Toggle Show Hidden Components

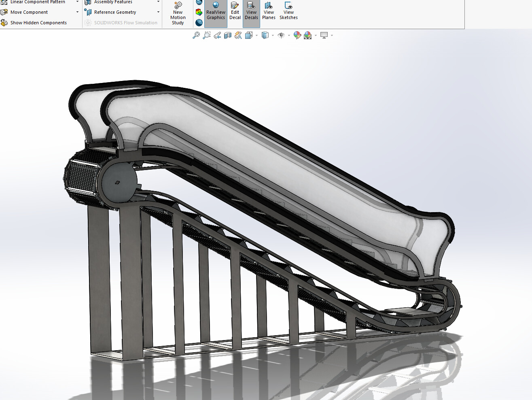[x=35, y=22]
